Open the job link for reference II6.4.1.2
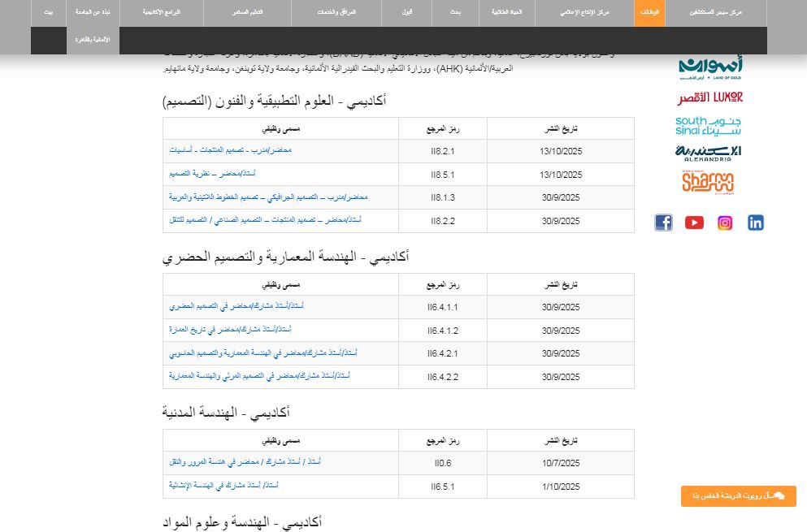This screenshot has width=807, height=532. tap(229, 330)
